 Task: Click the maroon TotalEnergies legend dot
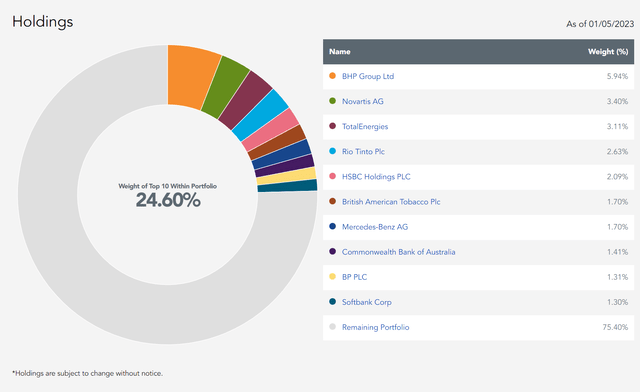tap(332, 126)
